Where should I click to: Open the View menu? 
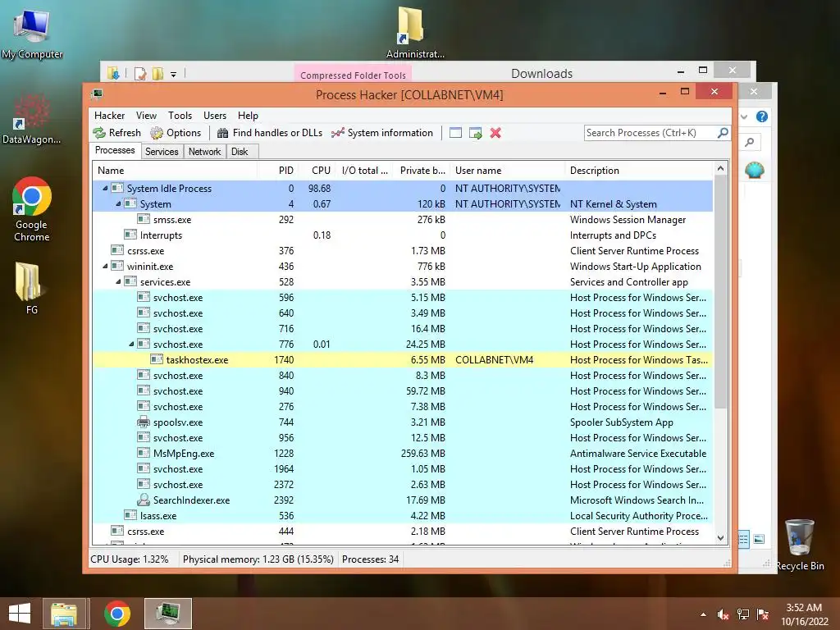tap(146, 116)
